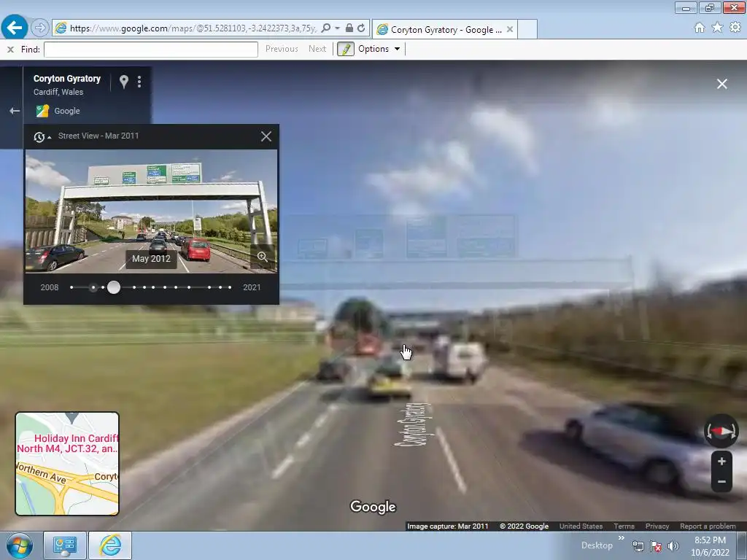Toggle the highlight matches pen icon
The image size is (747, 560).
coord(346,49)
